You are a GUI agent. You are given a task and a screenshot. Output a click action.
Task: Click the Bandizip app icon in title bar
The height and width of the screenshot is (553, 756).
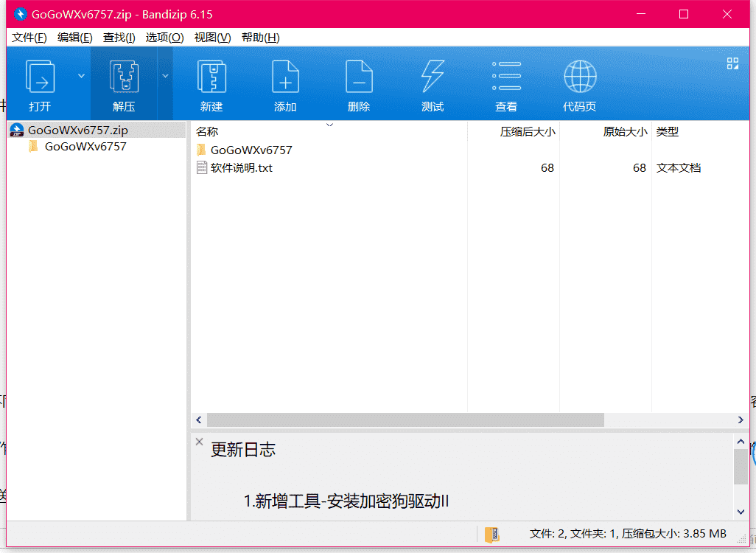(20, 14)
